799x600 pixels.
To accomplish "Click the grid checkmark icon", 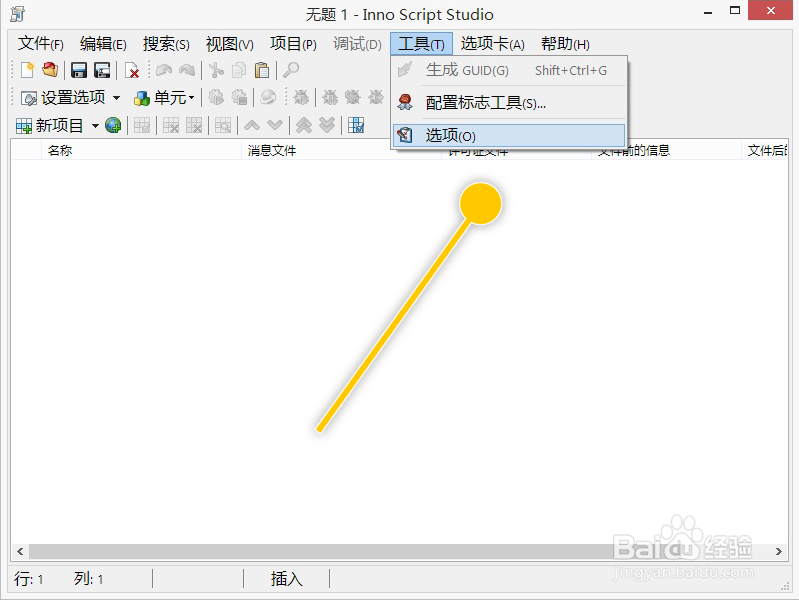I will (356, 125).
